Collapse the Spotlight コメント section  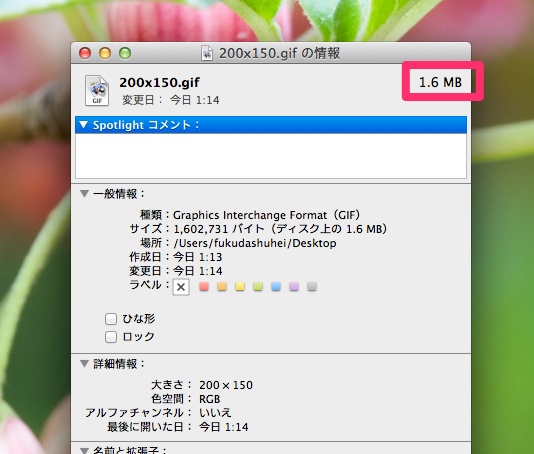point(84,125)
